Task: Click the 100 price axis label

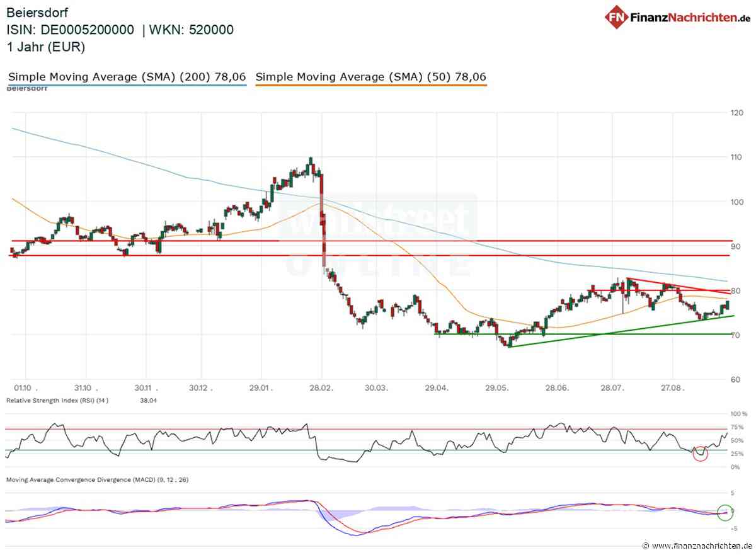Action: (x=736, y=202)
